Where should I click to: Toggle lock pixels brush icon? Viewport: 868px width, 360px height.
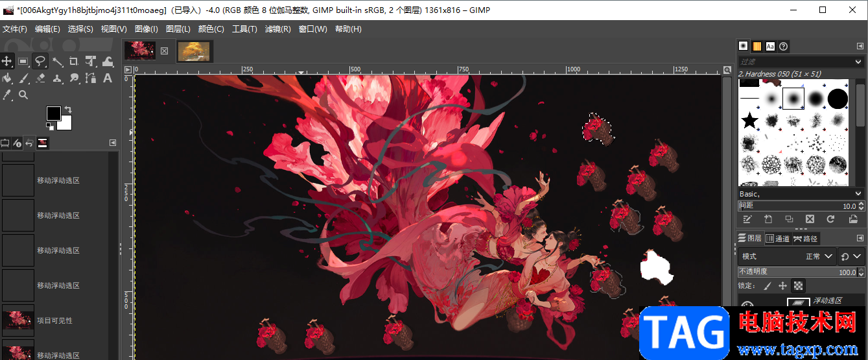point(768,285)
